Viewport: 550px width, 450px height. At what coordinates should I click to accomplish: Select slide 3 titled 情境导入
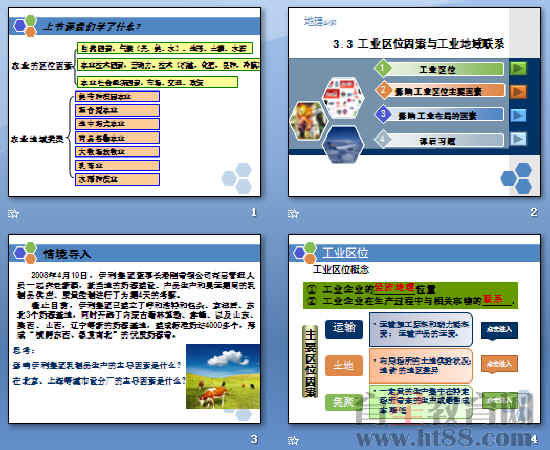tap(135, 329)
